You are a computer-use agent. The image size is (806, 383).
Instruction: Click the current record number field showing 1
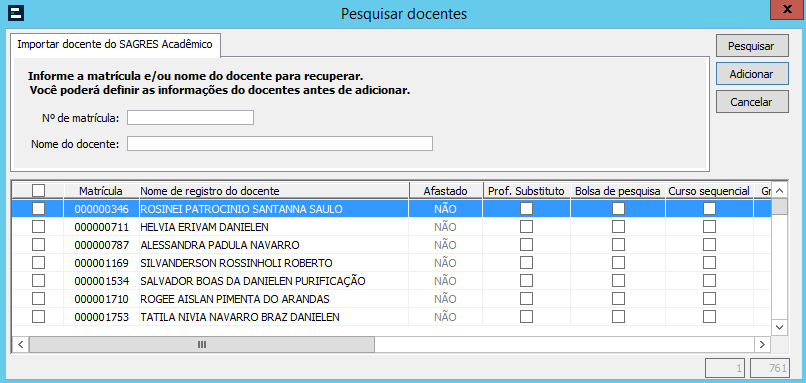[726, 368]
